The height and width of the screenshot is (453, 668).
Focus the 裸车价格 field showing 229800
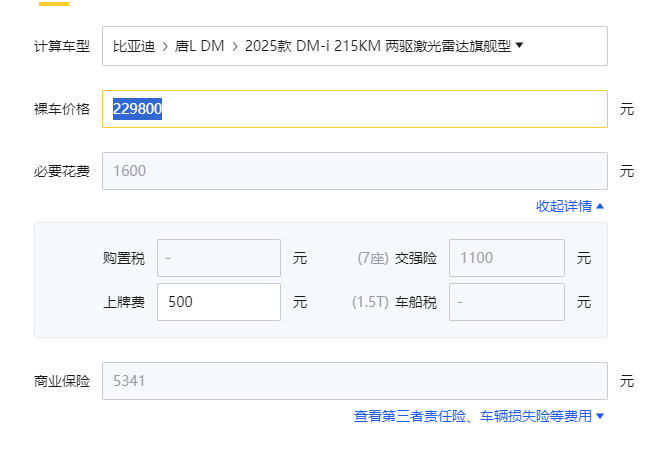click(354, 109)
